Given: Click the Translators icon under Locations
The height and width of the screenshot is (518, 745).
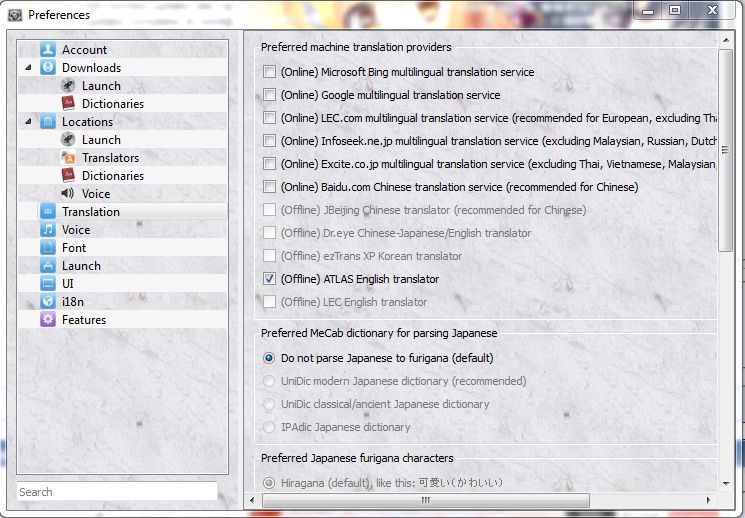Looking at the screenshot, I should (x=68, y=158).
